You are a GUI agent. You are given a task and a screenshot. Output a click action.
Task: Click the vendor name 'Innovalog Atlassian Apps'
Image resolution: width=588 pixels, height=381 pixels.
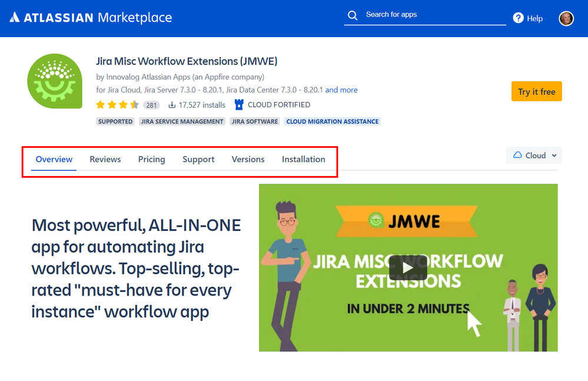point(148,77)
